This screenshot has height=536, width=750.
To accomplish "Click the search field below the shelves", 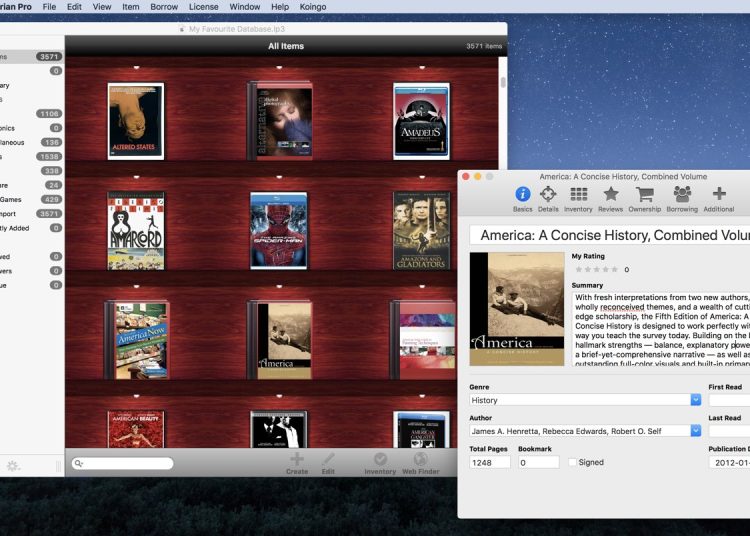I will (124, 464).
